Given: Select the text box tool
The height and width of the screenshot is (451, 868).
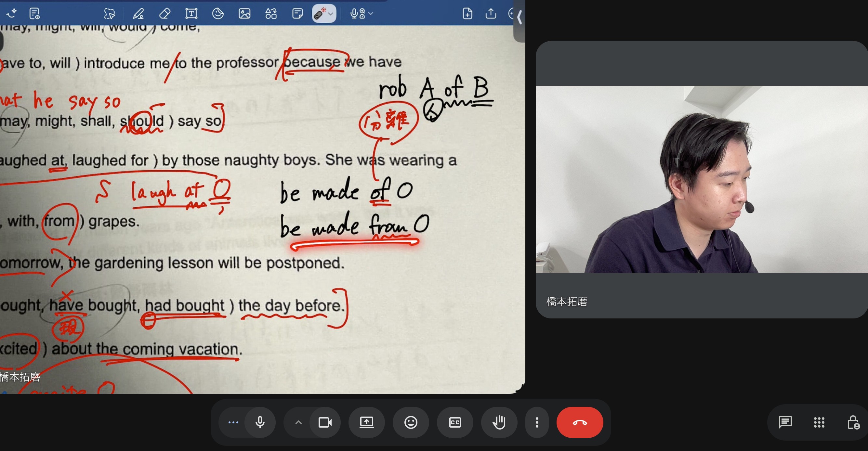Looking at the screenshot, I should click(191, 13).
